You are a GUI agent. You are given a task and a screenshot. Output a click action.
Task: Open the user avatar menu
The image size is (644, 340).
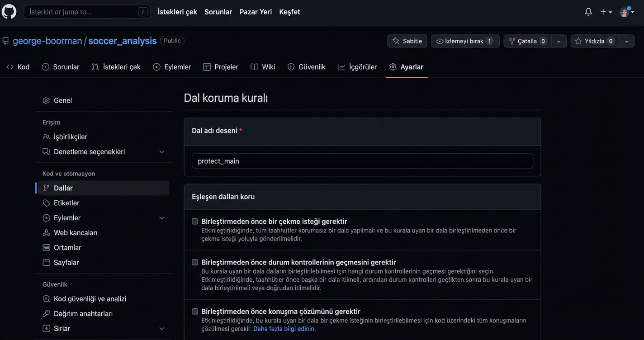[626, 12]
